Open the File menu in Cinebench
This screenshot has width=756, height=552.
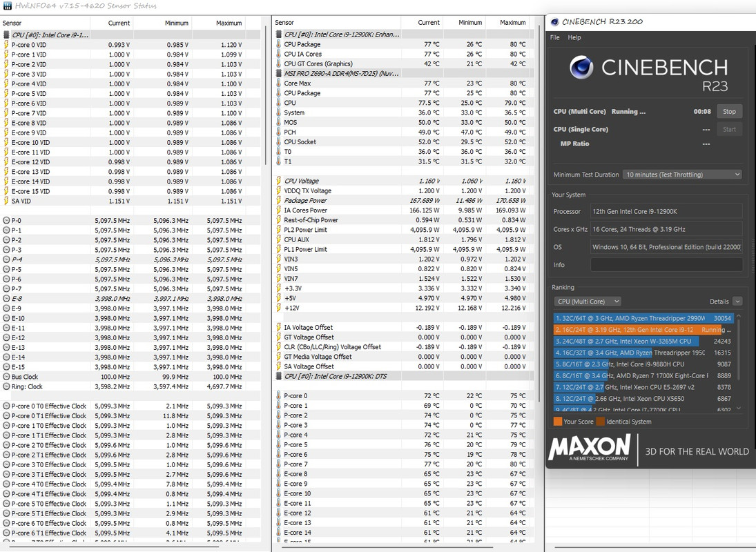click(555, 37)
